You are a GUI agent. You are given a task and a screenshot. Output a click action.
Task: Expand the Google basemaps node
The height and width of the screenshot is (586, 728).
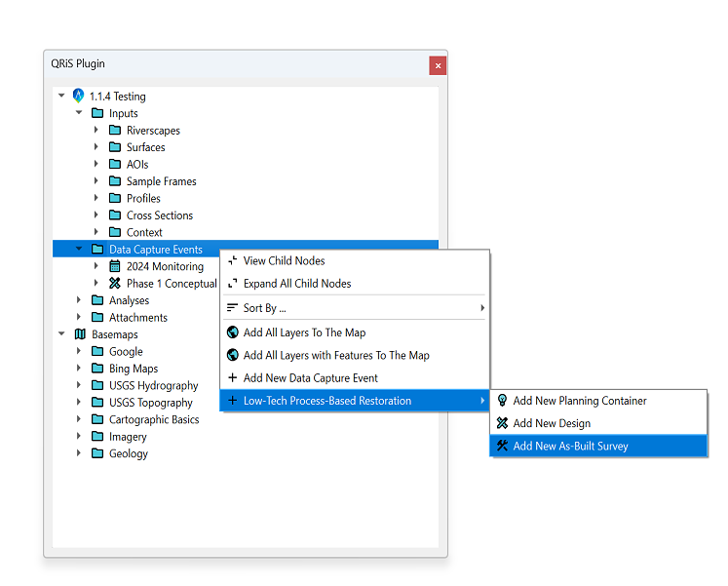coord(79,352)
